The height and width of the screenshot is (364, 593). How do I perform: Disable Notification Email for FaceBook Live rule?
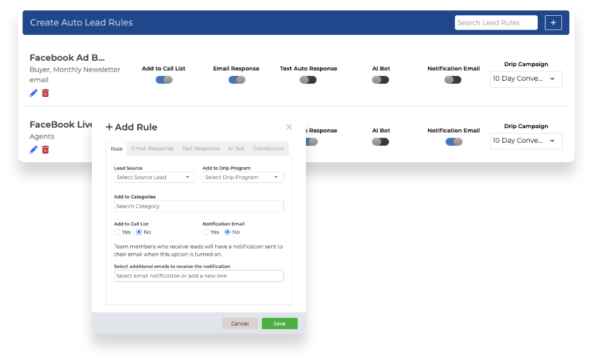click(453, 141)
